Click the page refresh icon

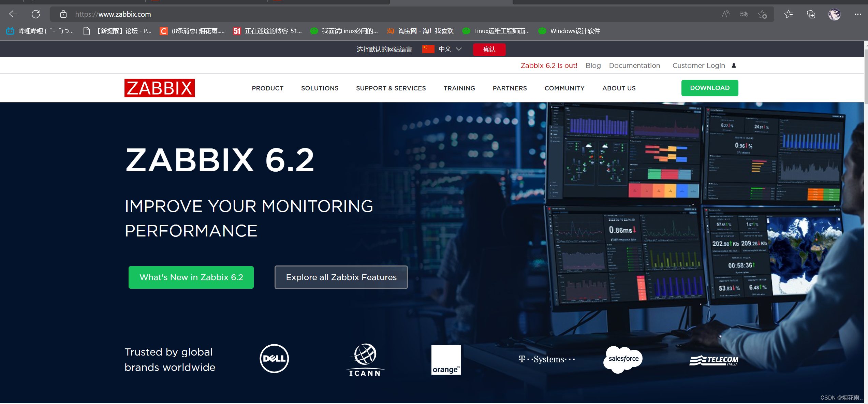coord(36,14)
